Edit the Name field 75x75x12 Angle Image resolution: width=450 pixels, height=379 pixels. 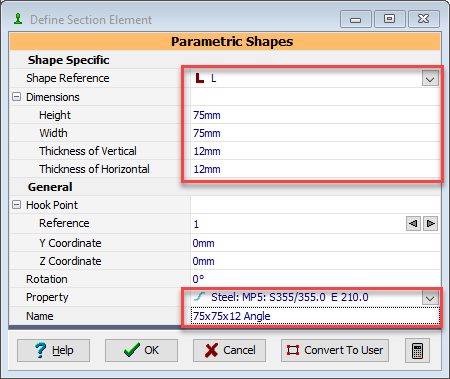315,316
